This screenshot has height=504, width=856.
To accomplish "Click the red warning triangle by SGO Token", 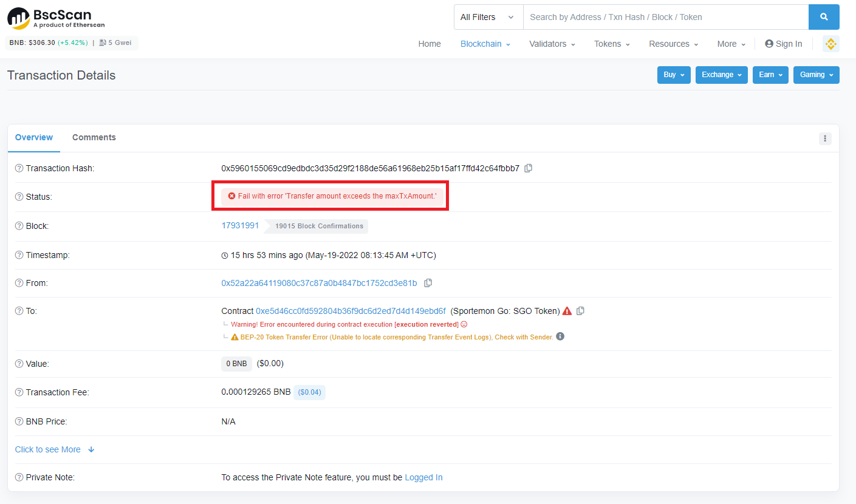I will click(567, 311).
